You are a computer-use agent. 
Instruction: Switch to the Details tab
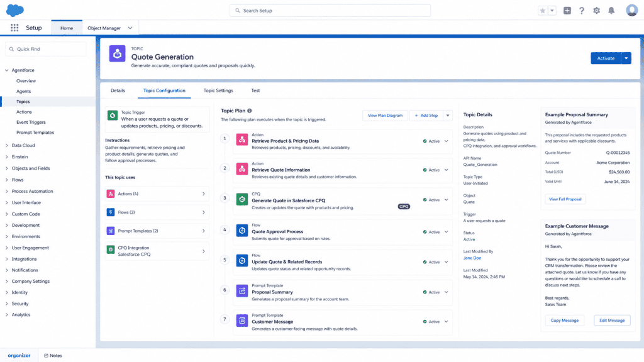click(118, 90)
